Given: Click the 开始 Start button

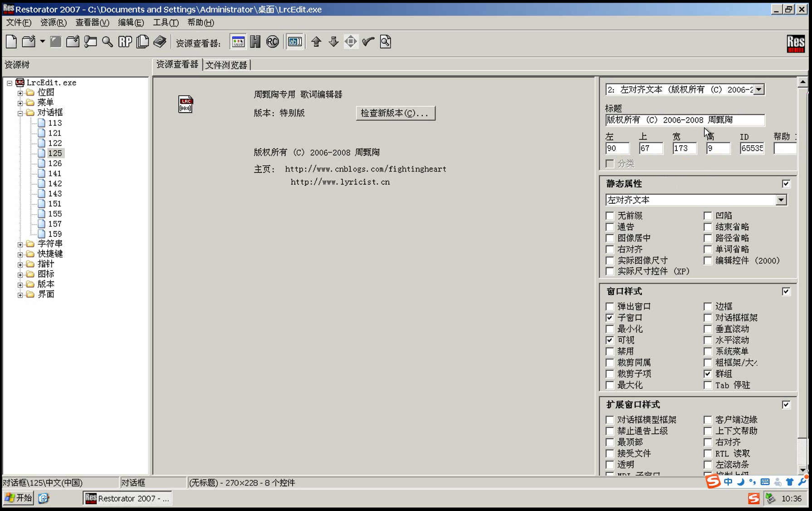Looking at the screenshot, I should click(x=19, y=498).
